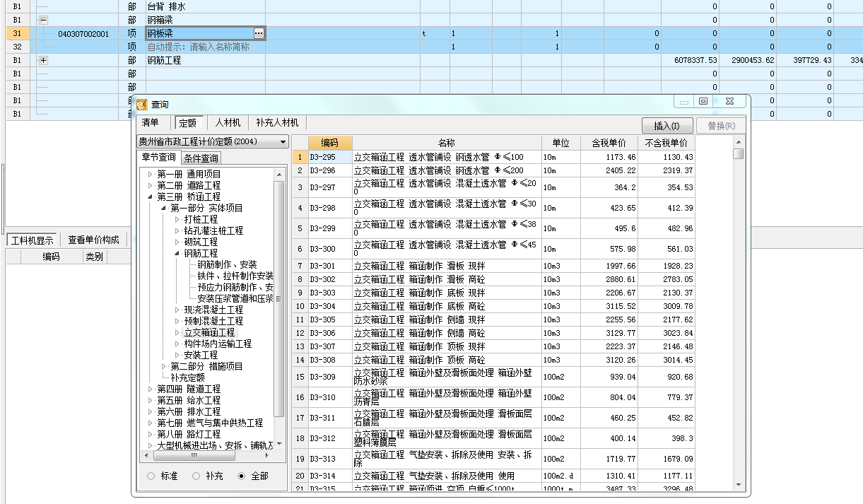The height and width of the screenshot is (504, 863).
Task: Click the ellipsis button beside 钢板梁
Action: coord(259,33)
